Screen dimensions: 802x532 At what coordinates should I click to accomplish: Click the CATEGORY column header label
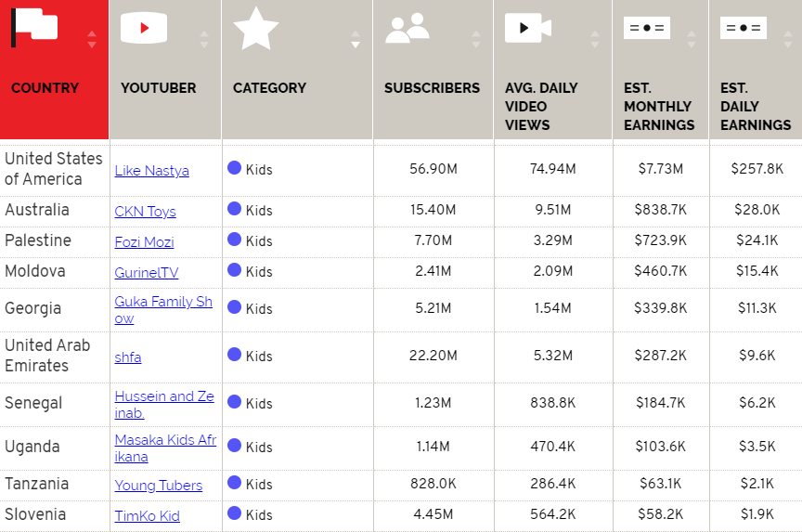[x=269, y=88]
